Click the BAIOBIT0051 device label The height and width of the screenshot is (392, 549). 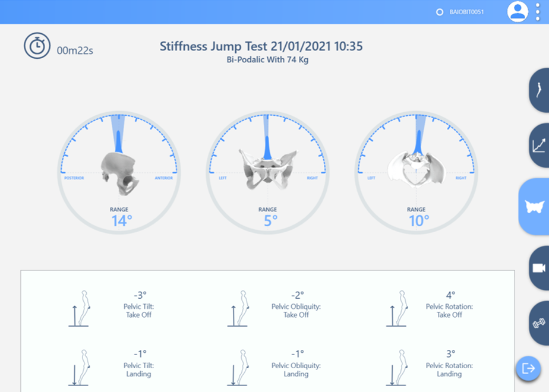tap(467, 12)
